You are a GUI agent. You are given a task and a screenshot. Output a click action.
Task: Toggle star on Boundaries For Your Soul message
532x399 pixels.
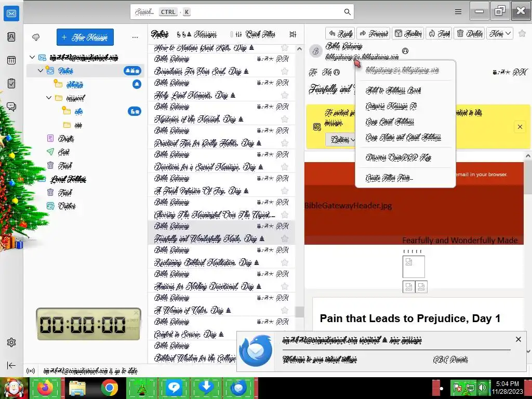(285, 71)
